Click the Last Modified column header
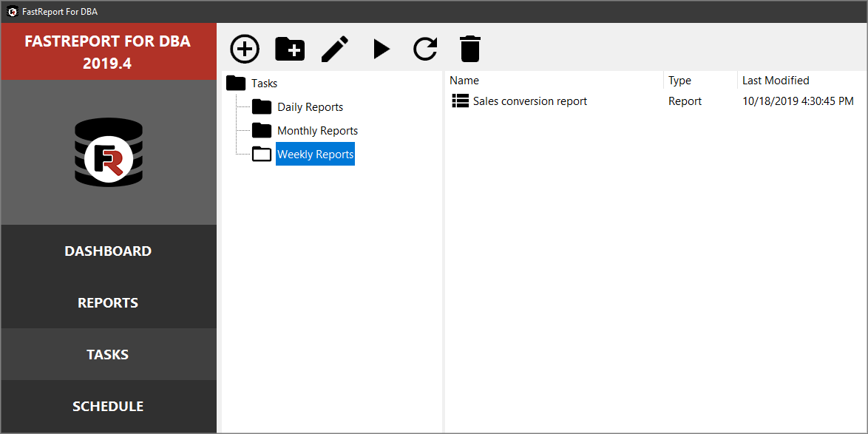The height and width of the screenshot is (434, 868). [776, 80]
